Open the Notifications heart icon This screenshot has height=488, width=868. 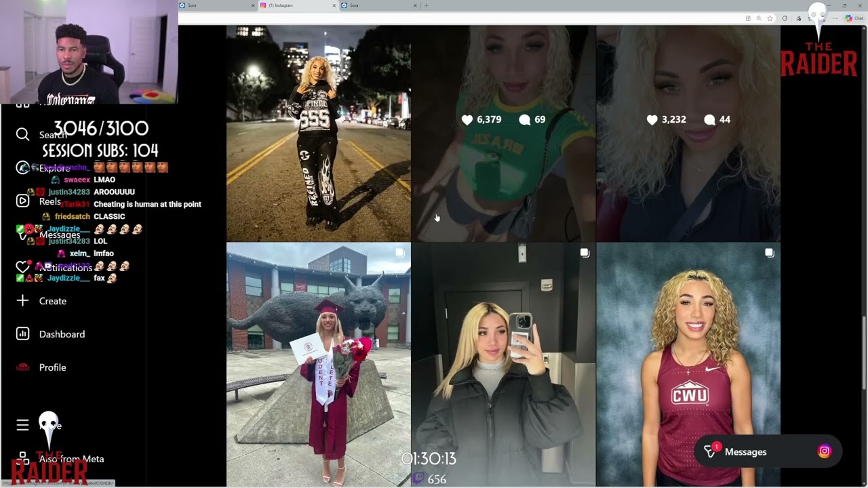tap(22, 267)
